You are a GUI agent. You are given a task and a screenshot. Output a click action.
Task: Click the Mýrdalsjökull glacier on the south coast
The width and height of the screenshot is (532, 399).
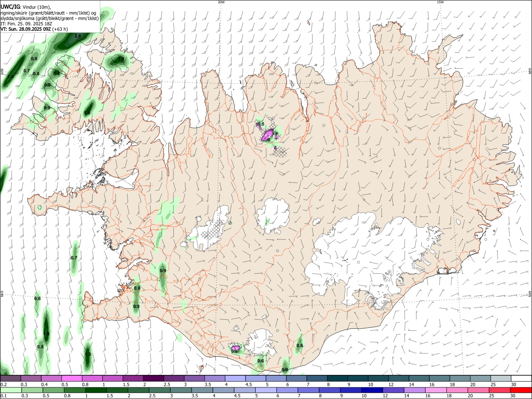pyautogui.click(x=261, y=343)
